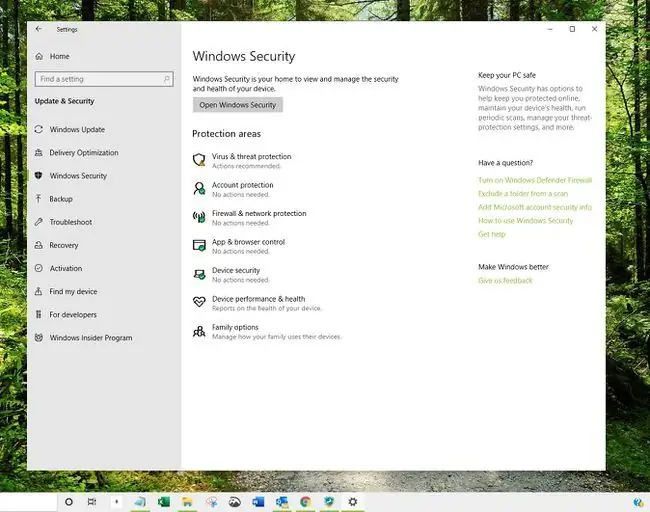
Task: Open Firewall & network protection area
Action: point(250,218)
